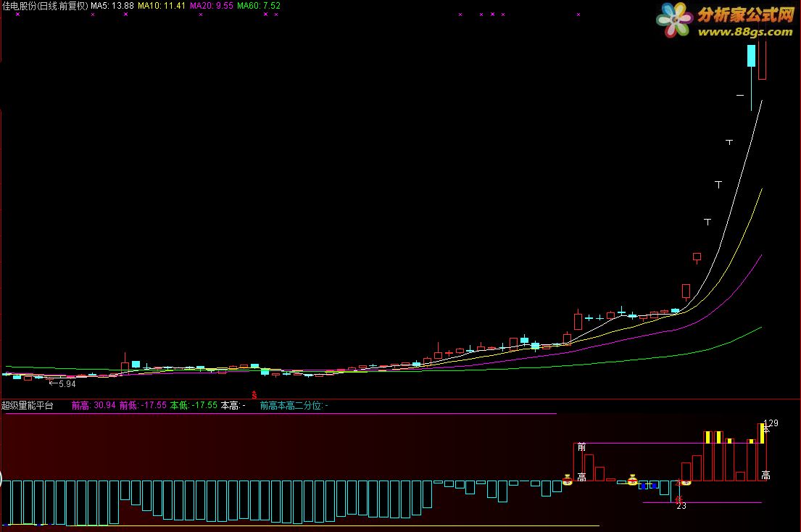Viewport: 801px width, 532px height.
Task: Click the stock title 佳电股份(日线,前复权)
Action: 45,6
